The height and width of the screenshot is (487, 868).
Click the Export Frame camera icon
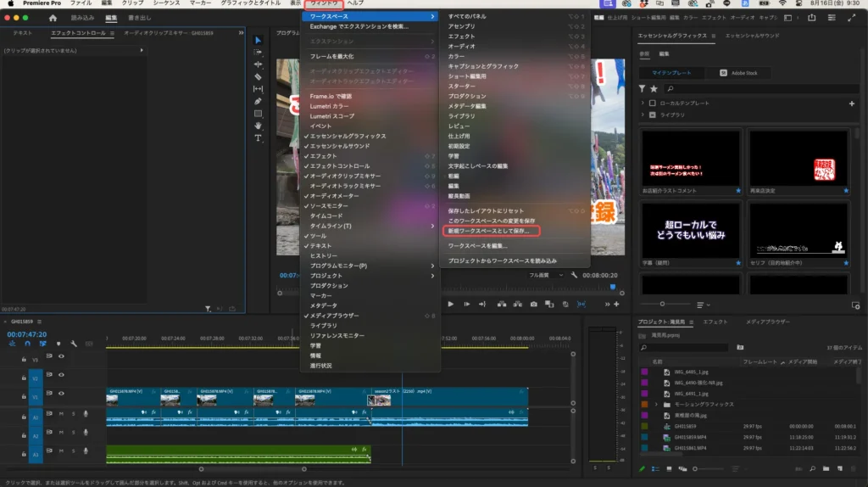(534, 304)
